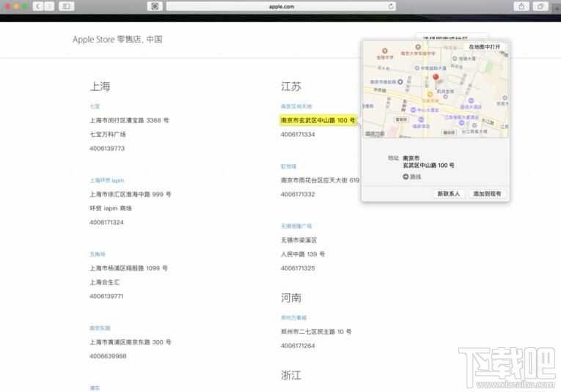Click the 上海 region heading

100,86
